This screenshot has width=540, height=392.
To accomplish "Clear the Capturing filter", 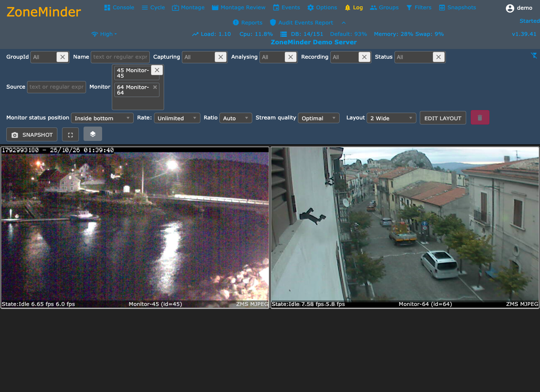I will click(221, 57).
